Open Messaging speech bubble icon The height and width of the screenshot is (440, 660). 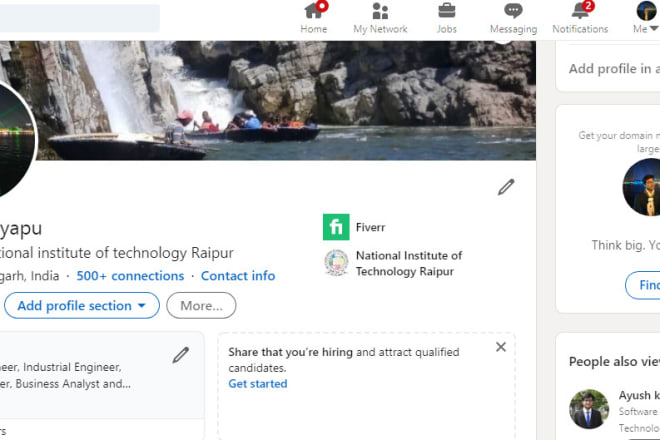[513, 11]
